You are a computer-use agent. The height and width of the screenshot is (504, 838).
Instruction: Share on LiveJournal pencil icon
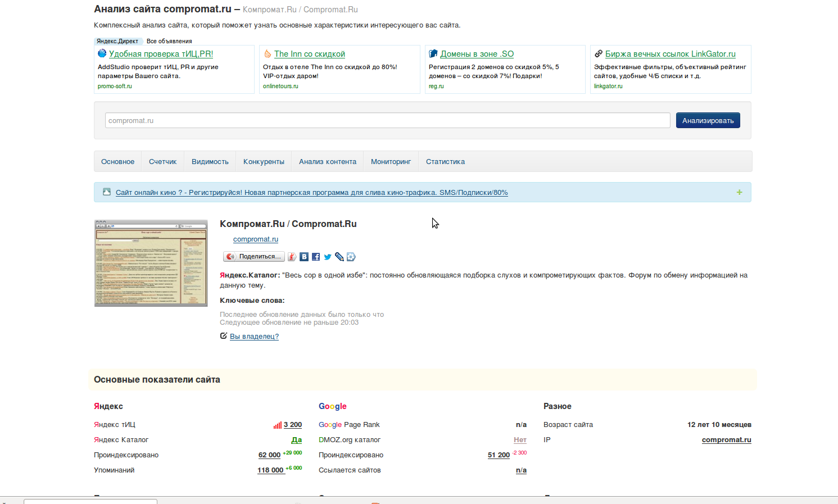pos(339,257)
